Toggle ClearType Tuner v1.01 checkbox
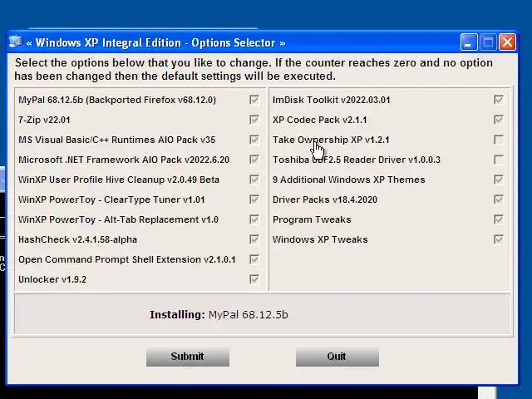The image size is (532, 399). click(254, 199)
